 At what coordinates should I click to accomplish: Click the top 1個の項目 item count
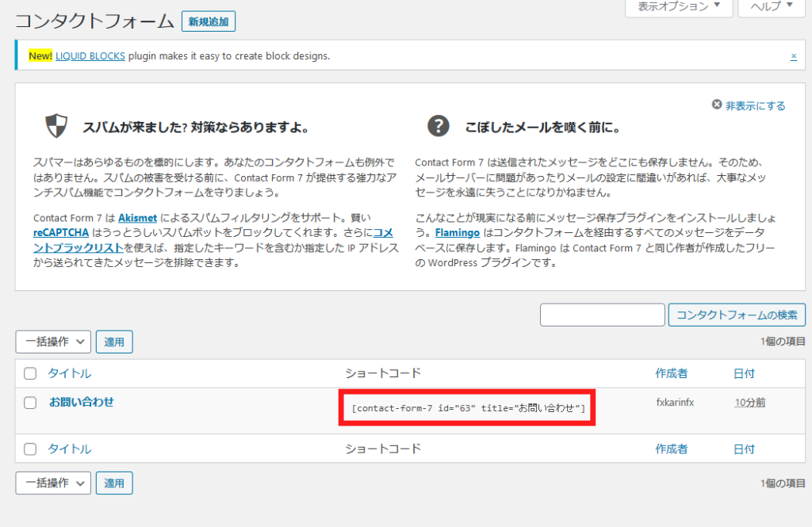point(783,341)
